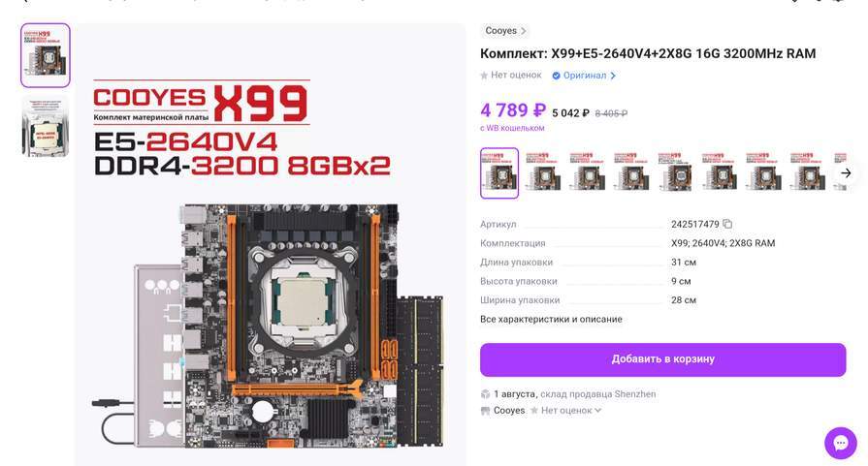Click the delivery box icon beside 1 августа
The image size is (868, 466).
486,394
